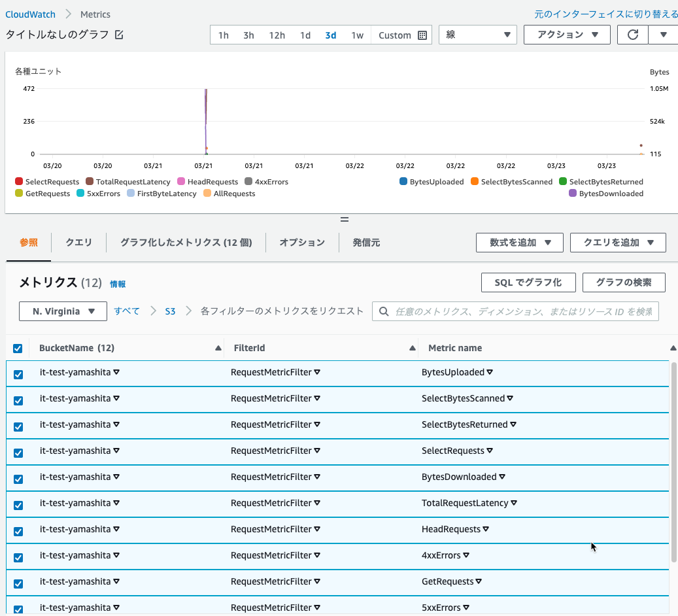Select 3h time range
This screenshot has height=616, width=678.
coord(248,35)
